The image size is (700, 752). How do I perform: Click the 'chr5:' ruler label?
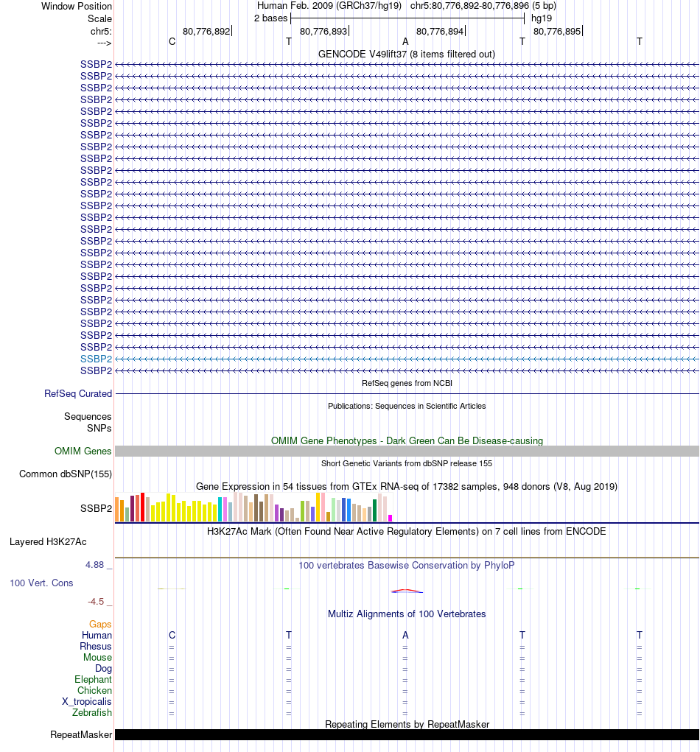click(101, 31)
